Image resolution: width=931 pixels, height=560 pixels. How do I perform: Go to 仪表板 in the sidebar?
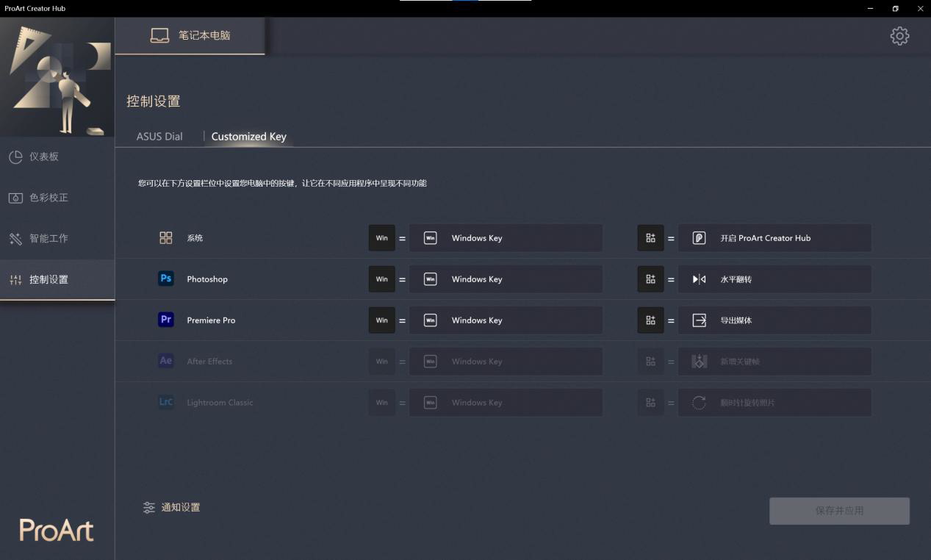tap(57, 157)
